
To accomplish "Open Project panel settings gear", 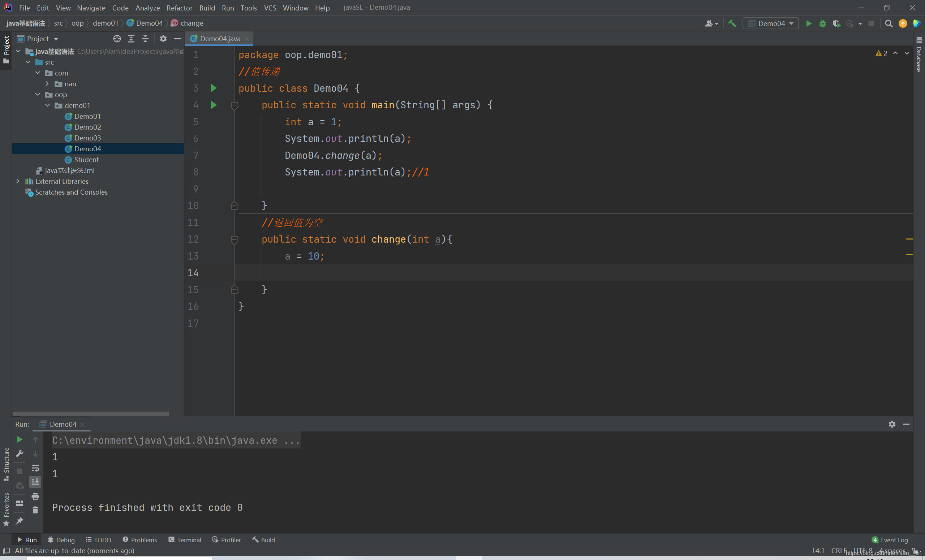I will pos(163,39).
